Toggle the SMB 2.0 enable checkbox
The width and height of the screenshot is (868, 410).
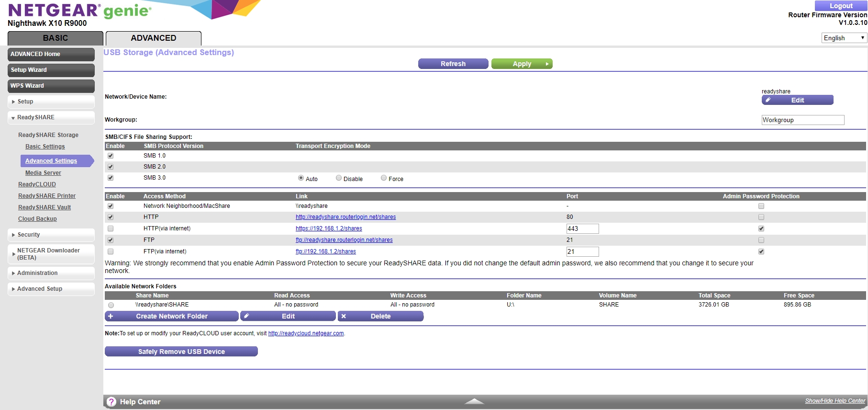click(111, 167)
